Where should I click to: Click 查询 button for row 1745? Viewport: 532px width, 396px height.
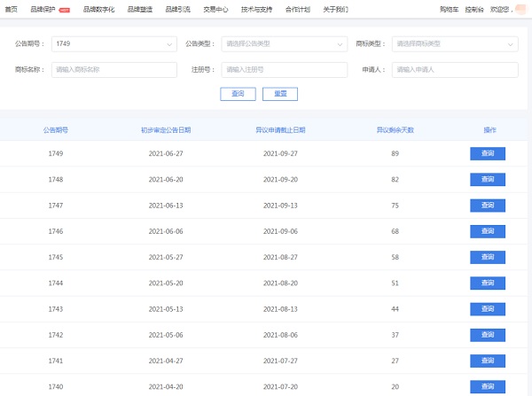[488, 257]
